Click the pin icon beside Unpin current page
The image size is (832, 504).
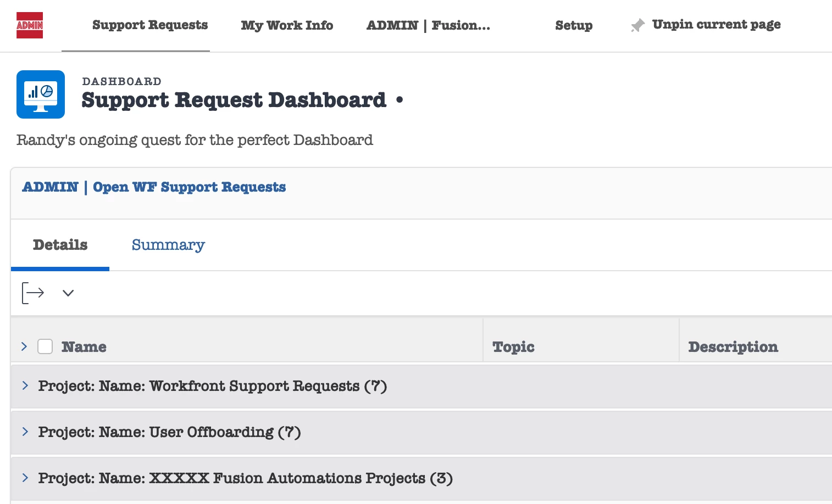click(637, 25)
